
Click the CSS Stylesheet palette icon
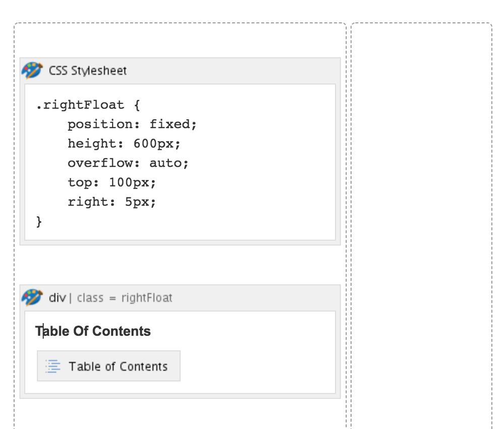pyautogui.click(x=32, y=70)
